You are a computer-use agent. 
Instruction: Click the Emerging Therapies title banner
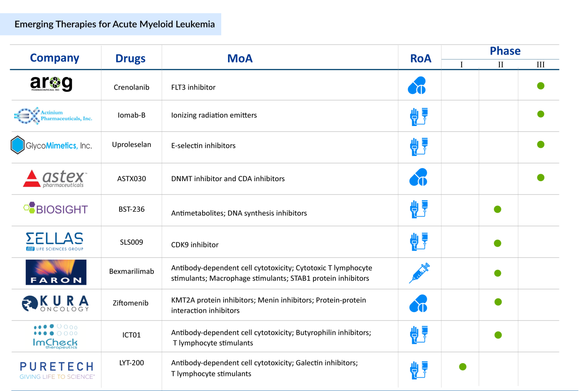click(x=114, y=24)
